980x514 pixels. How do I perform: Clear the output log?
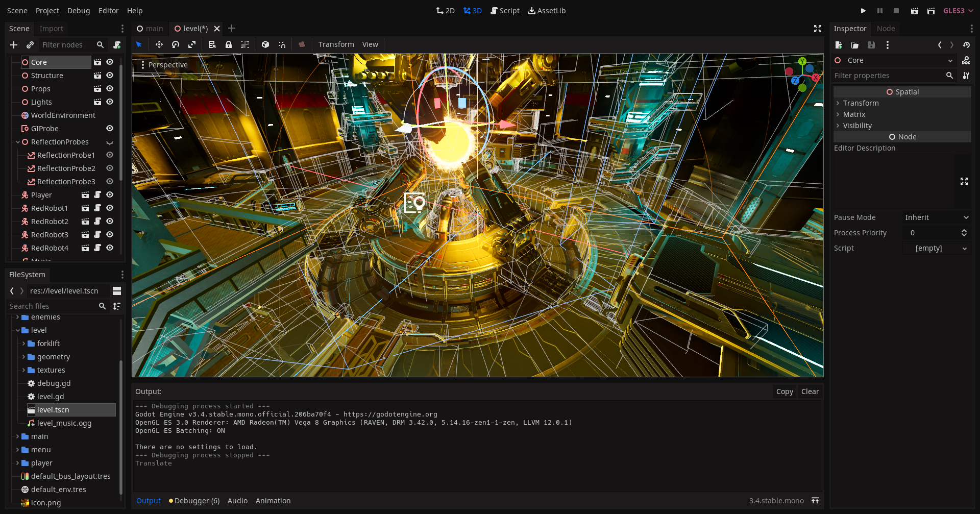click(x=810, y=391)
